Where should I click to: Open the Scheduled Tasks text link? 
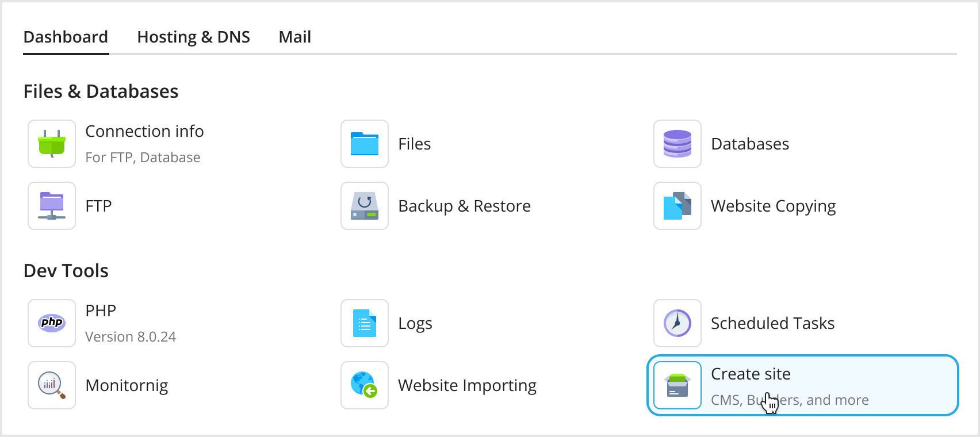coord(772,323)
